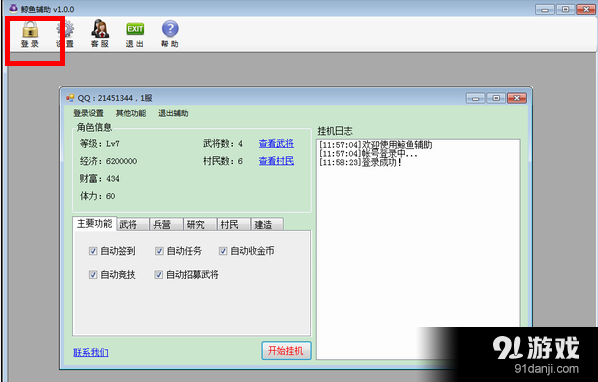
Task: Toggle 自动招募武将 checkbox
Action: tap(159, 274)
